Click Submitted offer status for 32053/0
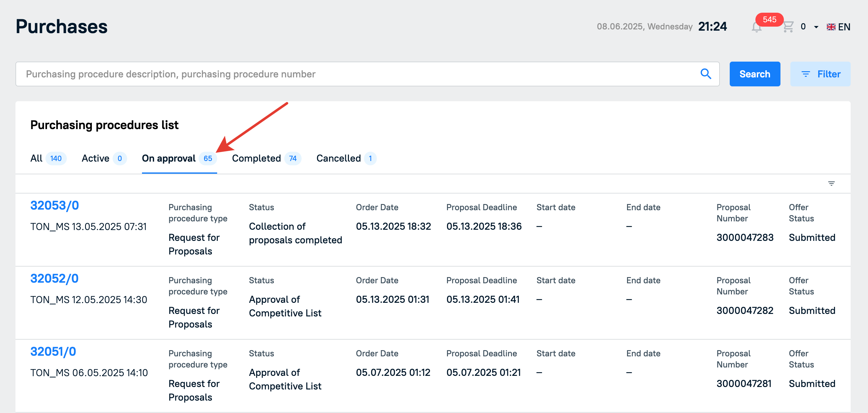 click(x=812, y=237)
